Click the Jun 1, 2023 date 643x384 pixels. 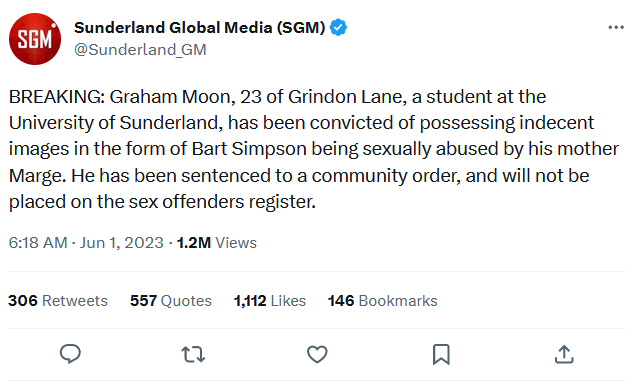click(x=121, y=243)
